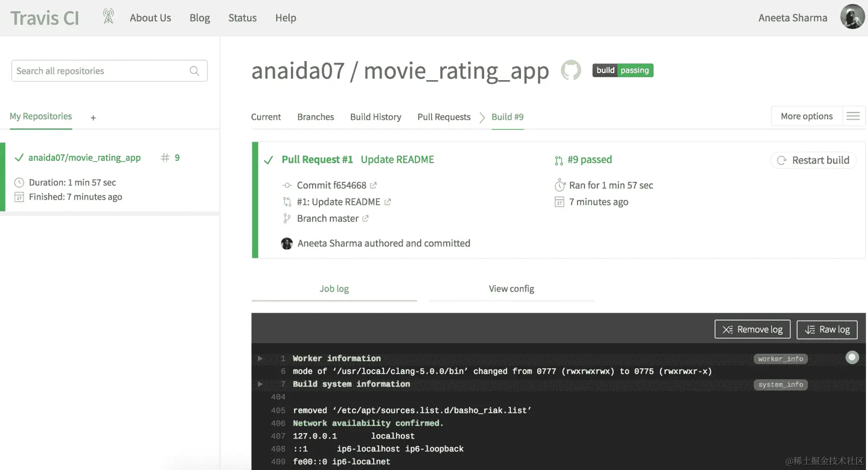Image resolution: width=868 pixels, height=470 pixels.
Task: Open the Pull Request #1 link
Action: (317, 160)
